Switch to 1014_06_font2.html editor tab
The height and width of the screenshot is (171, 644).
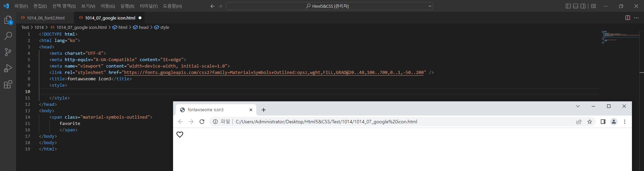[46, 18]
